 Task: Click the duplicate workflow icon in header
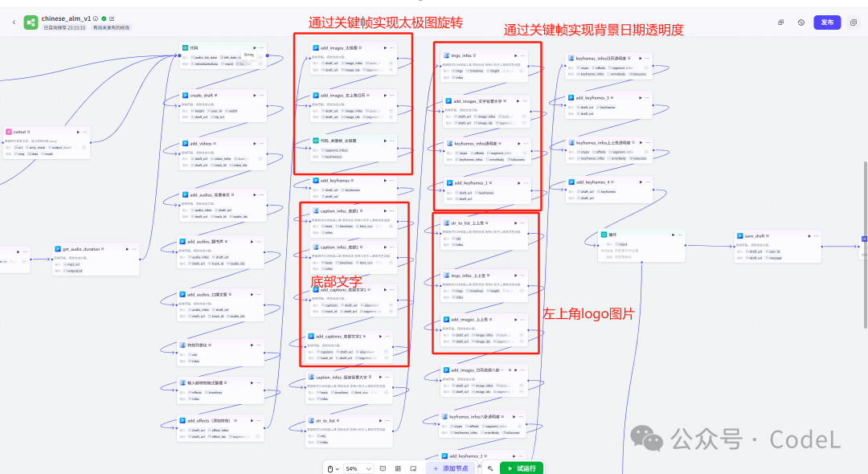click(781, 22)
